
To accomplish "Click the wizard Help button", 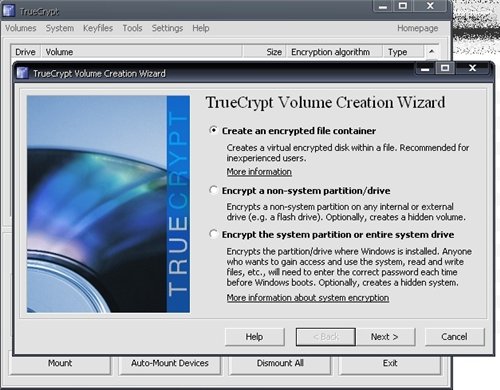I will pos(255,337).
